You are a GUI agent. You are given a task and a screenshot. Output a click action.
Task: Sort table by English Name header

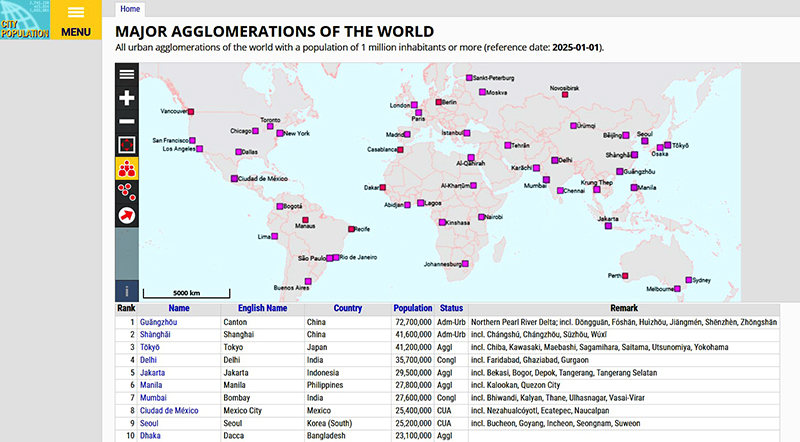[262, 309]
